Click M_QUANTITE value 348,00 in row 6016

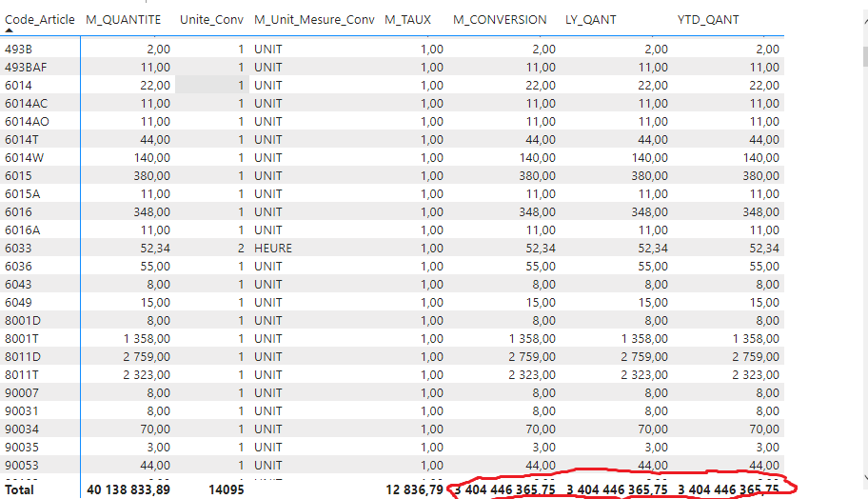pos(151,212)
